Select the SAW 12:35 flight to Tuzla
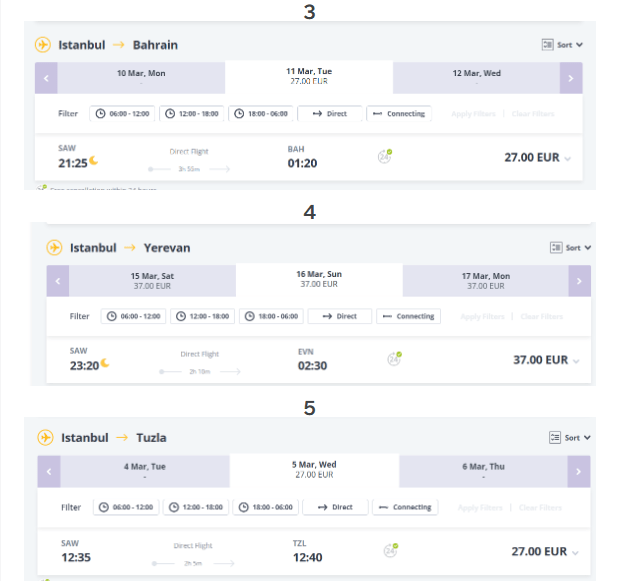Viewport: 618px width, 581px height. 314,551
